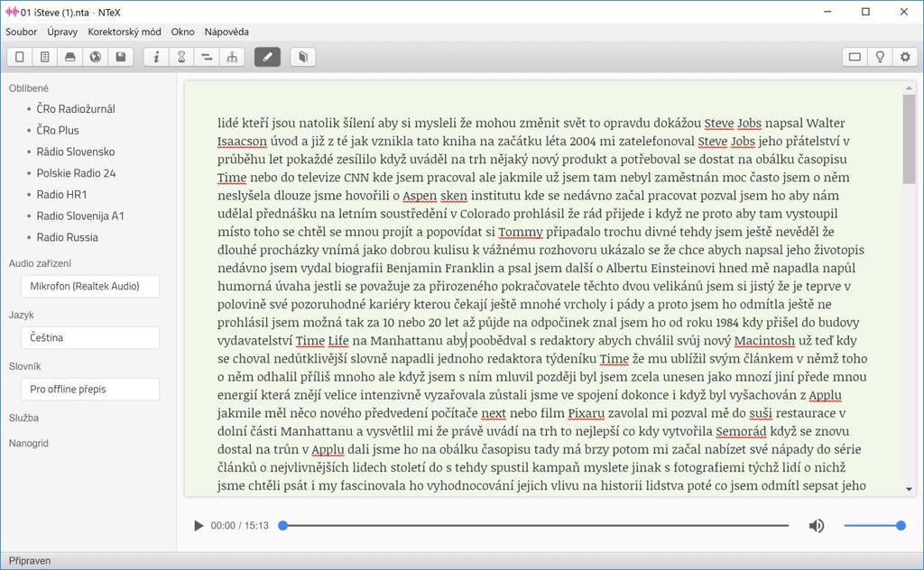This screenshot has width=924, height=570.
Task: Open the Soubor menu
Action: coord(22,32)
